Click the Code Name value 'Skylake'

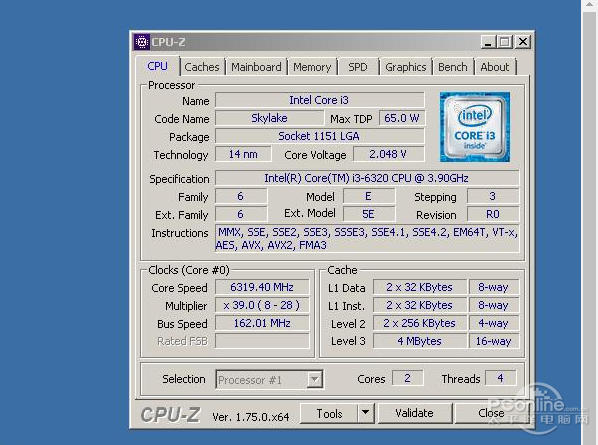coord(269,118)
